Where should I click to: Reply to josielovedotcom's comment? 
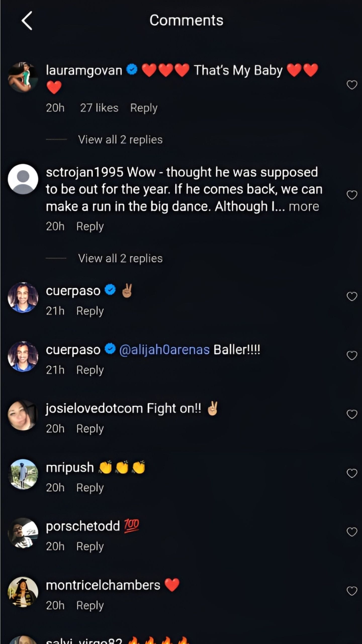point(90,428)
